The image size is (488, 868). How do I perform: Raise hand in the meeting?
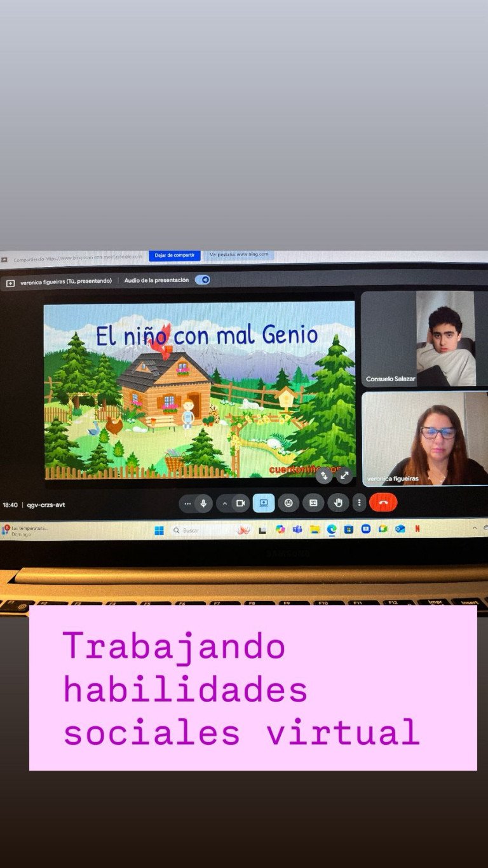pyautogui.click(x=338, y=503)
